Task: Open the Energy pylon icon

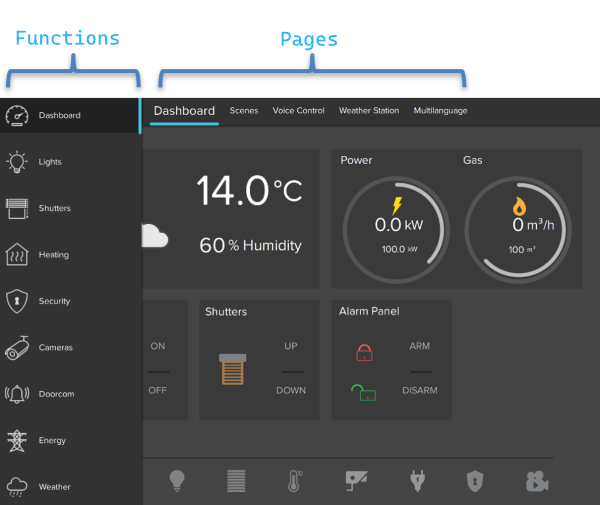Action: 17,441
